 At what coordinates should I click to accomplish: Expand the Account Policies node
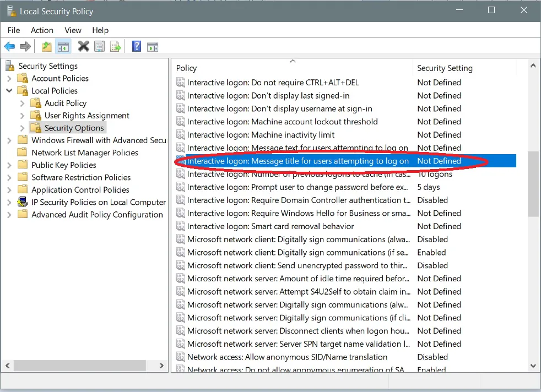pos(9,79)
